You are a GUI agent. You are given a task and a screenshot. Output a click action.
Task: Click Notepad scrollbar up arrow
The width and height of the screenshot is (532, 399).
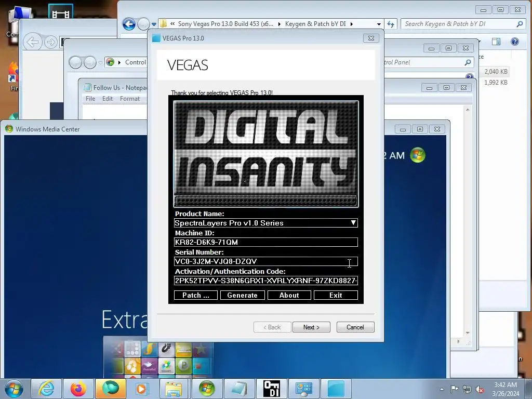pyautogui.click(x=468, y=110)
